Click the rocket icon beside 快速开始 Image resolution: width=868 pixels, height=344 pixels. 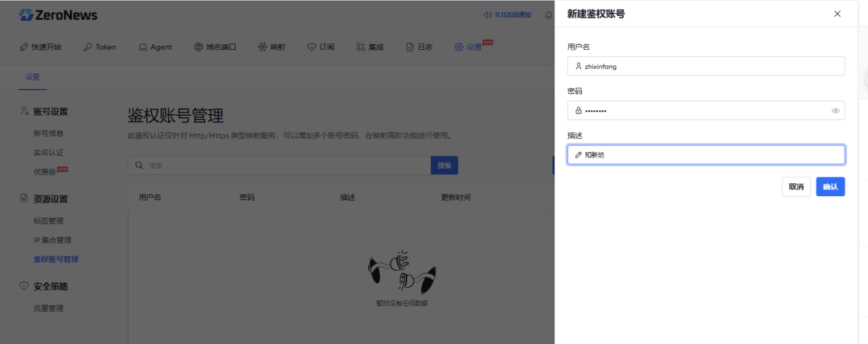coord(24,47)
